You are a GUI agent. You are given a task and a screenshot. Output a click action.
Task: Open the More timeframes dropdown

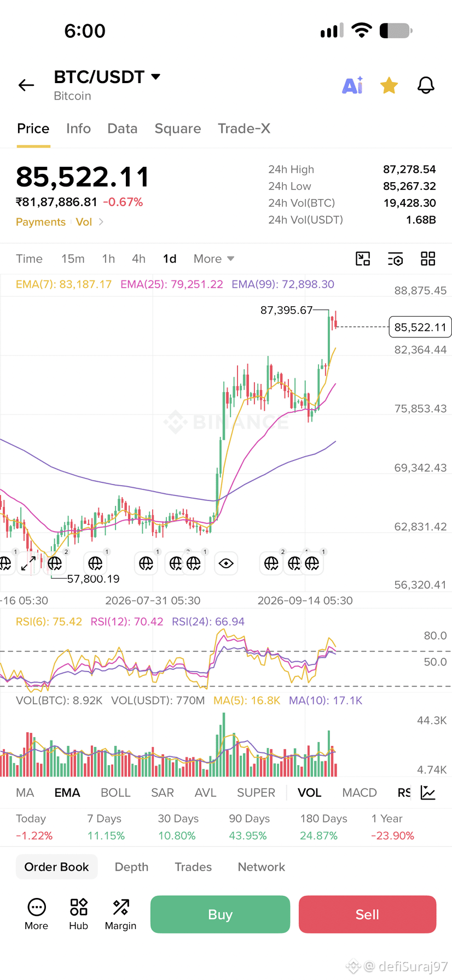coord(214,259)
